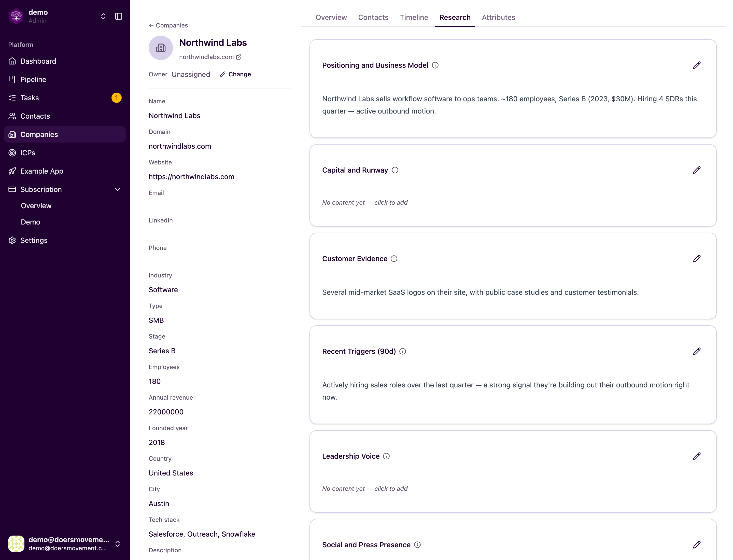Viewport: 733px width, 560px height.
Task: Switch to the Contacts tab
Action: pos(373,17)
